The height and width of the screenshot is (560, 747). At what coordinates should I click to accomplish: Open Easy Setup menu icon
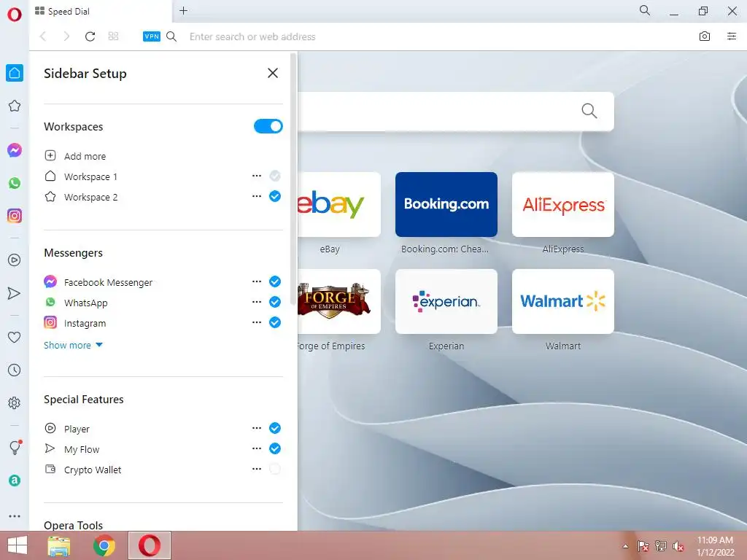click(x=732, y=36)
